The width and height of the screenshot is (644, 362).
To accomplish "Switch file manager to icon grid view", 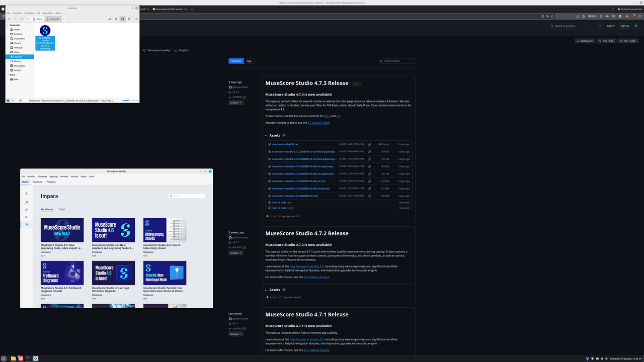I will point(122,19).
